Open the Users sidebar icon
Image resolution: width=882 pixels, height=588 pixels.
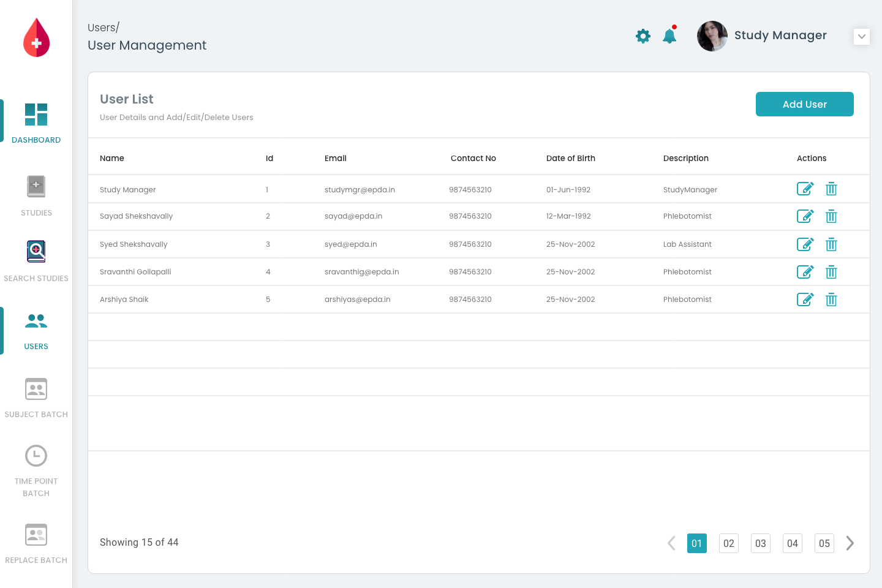pyautogui.click(x=36, y=320)
